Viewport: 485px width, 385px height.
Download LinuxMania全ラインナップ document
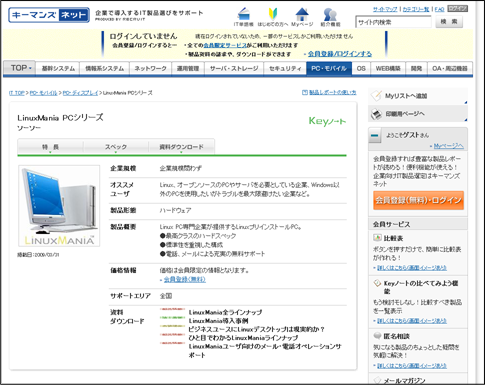coord(225,312)
